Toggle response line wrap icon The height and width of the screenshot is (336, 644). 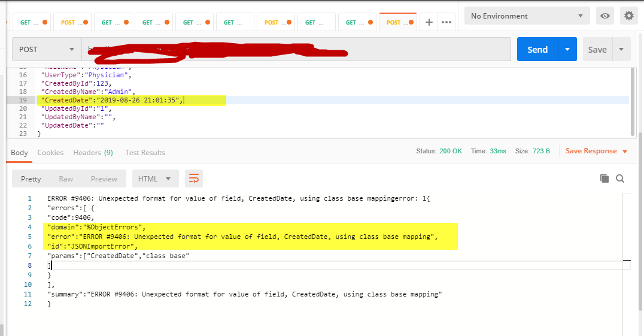(194, 178)
